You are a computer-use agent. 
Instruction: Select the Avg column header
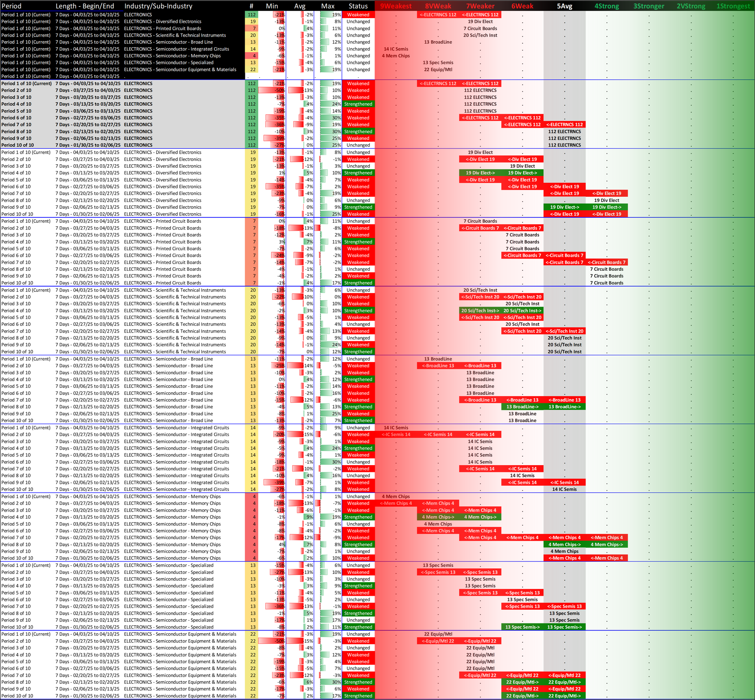tap(299, 6)
